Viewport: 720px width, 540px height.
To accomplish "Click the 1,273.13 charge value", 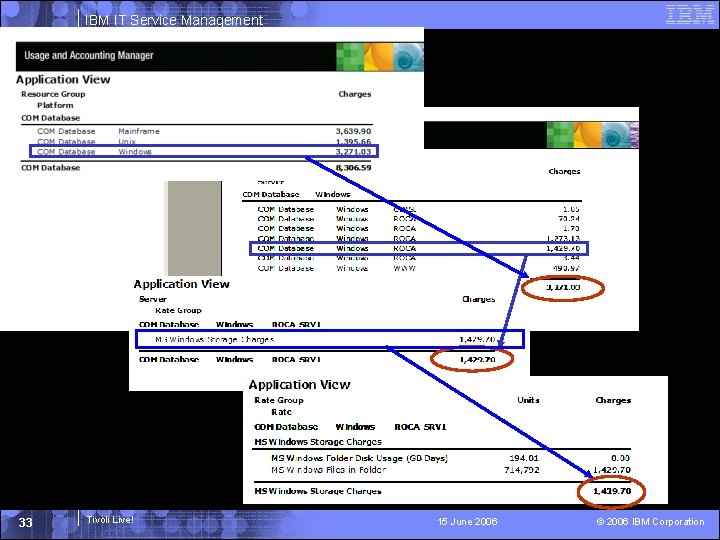I will (563, 238).
